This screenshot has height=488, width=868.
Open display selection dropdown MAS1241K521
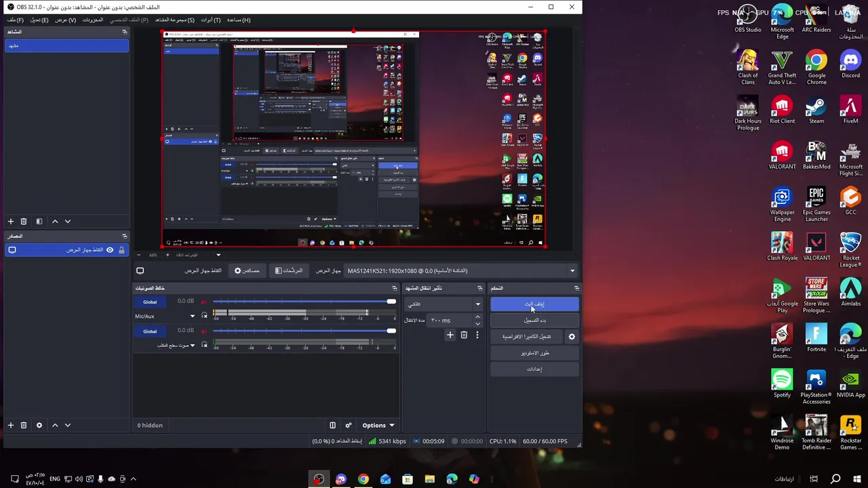click(x=461, y=271)
